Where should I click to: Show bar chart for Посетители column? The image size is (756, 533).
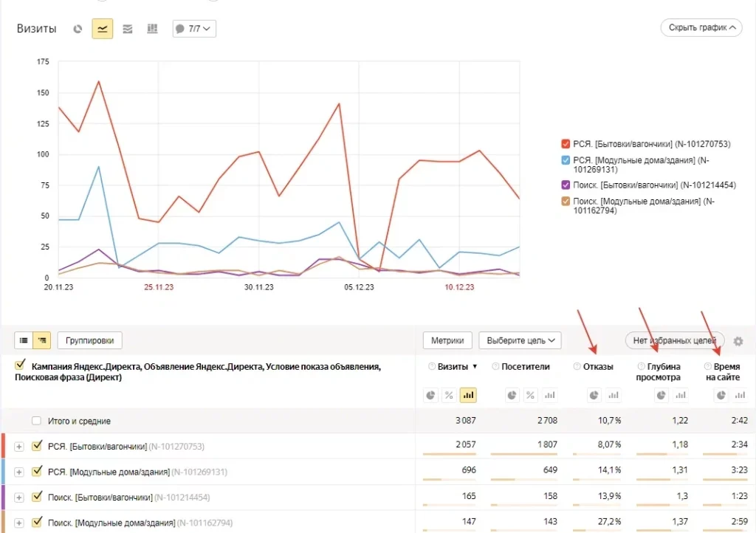coord(549,396)
